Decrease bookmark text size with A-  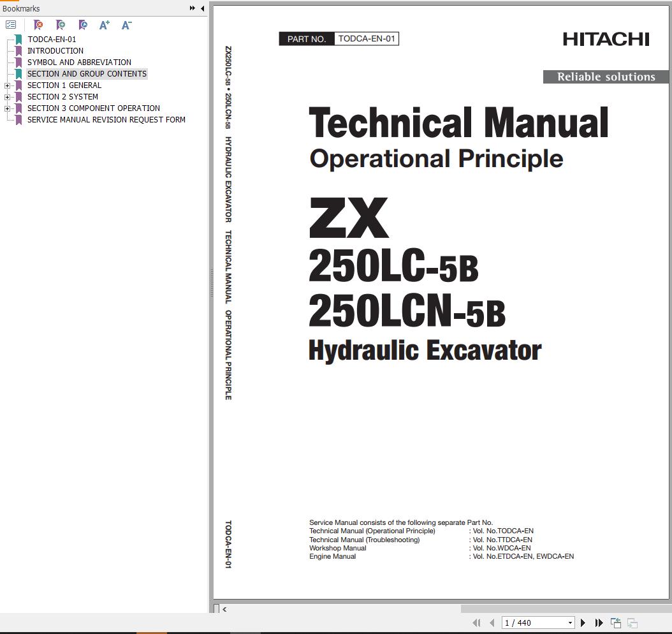click(x=126, y=25)
